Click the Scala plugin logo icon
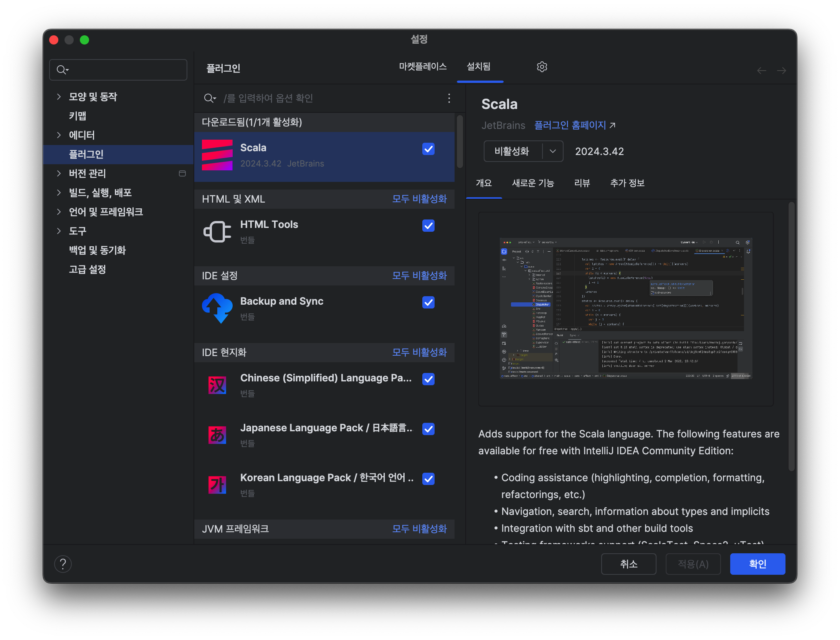Viewport: 840px width, 640px height. tap(217, 155)
